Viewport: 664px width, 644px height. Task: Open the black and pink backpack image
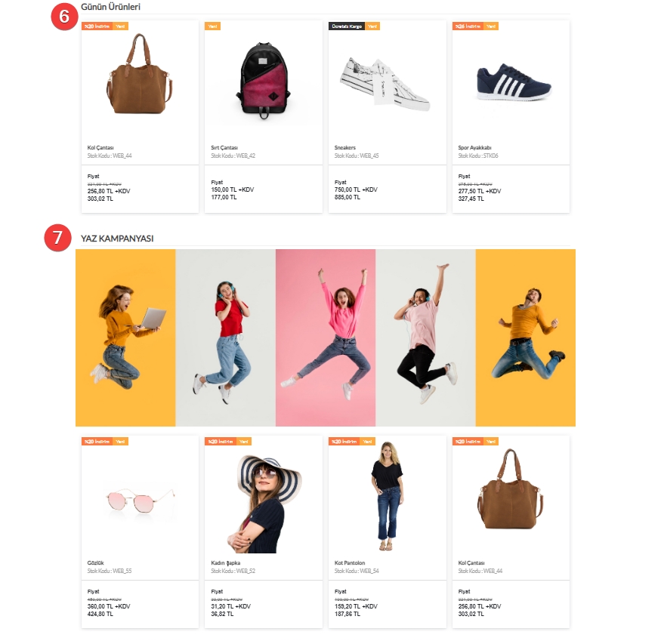pos(263,81)
